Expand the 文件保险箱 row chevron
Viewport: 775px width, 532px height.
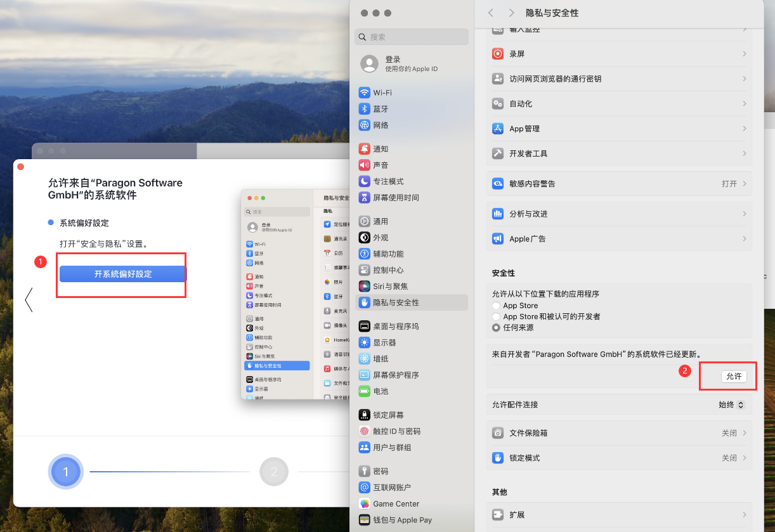(x=745, y=433)
